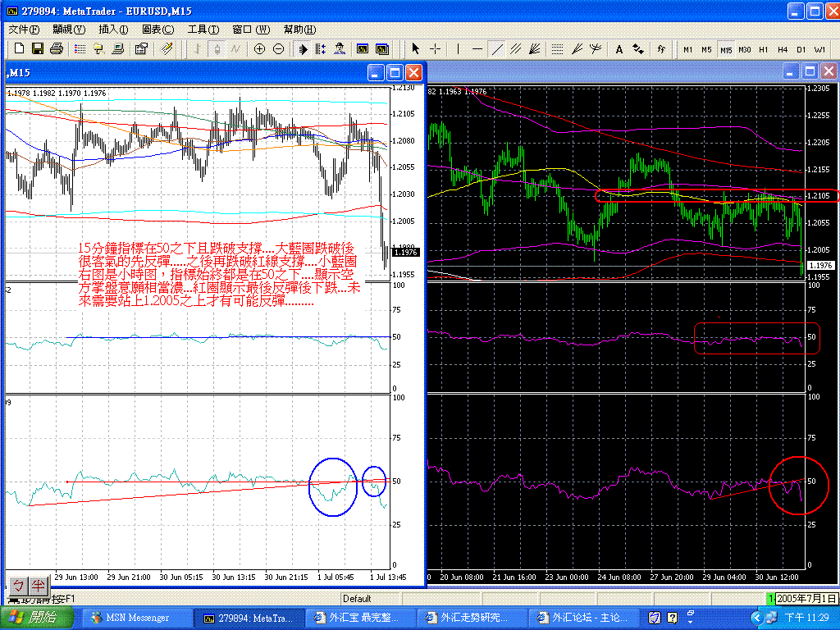The image size is (840, 630).
Task: Switch timeframe to H4
Action: [783, 50]
